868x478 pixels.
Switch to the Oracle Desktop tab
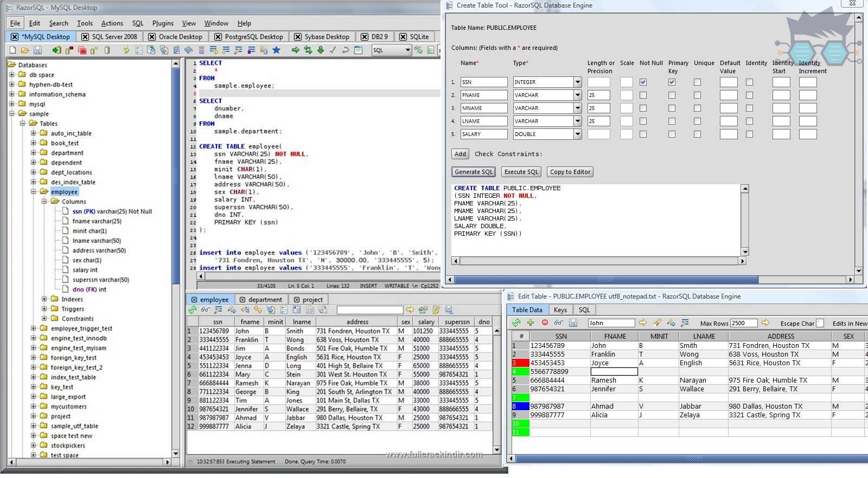pos(175,37)
